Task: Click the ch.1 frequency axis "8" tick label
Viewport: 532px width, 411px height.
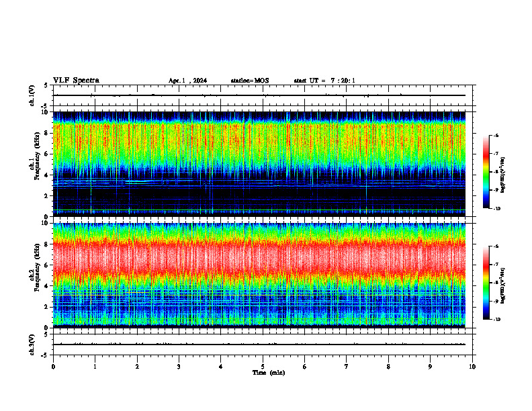Action: coord(46,133)
